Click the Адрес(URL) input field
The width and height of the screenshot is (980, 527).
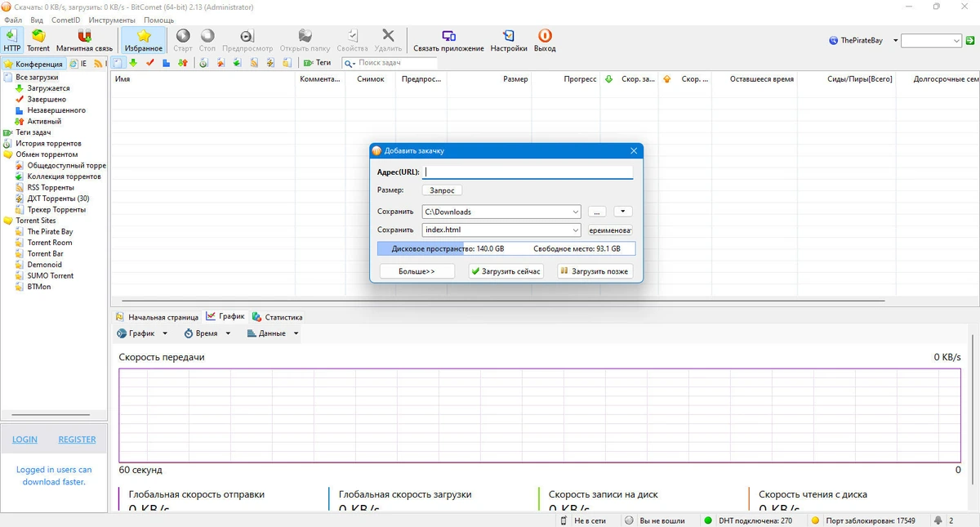click(x=528, y=172)
